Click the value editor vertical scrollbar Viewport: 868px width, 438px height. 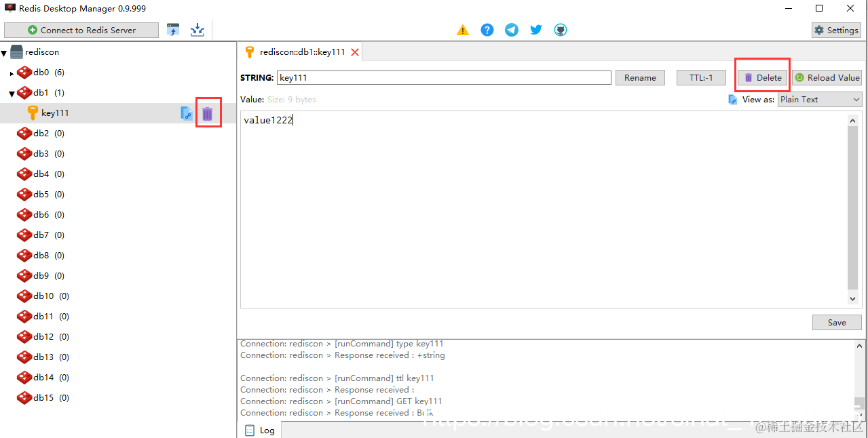coord(853,209)
